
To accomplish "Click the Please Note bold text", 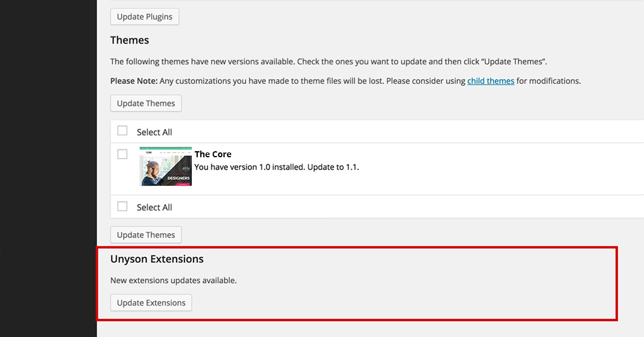I will (x=134, y=81).
